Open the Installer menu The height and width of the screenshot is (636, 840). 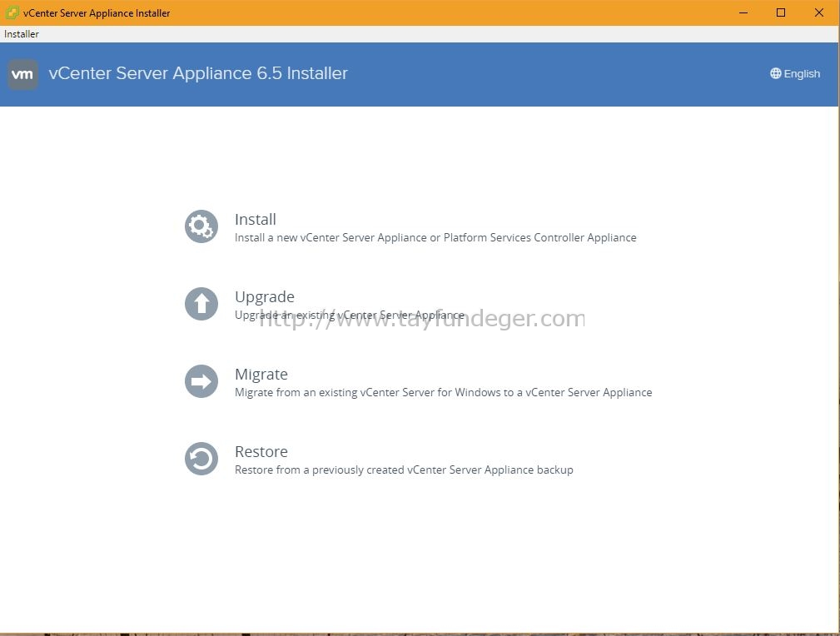click(22, 34)
